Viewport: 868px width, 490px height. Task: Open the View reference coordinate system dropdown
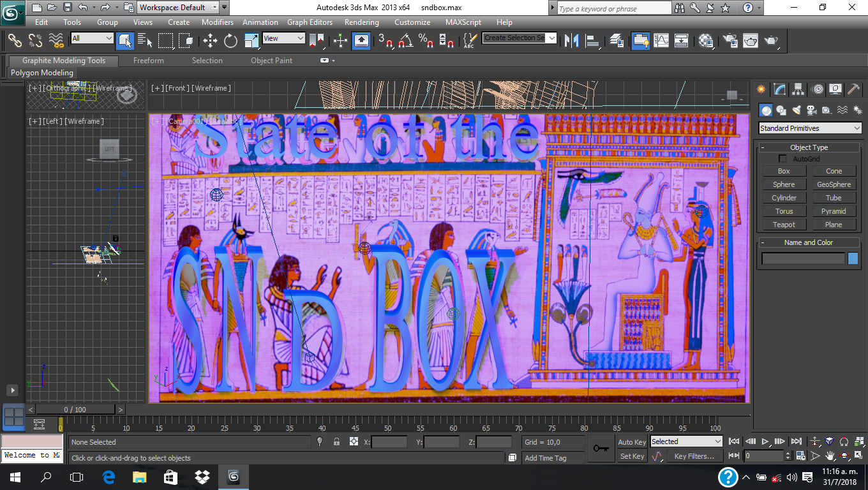coord(284,38)
